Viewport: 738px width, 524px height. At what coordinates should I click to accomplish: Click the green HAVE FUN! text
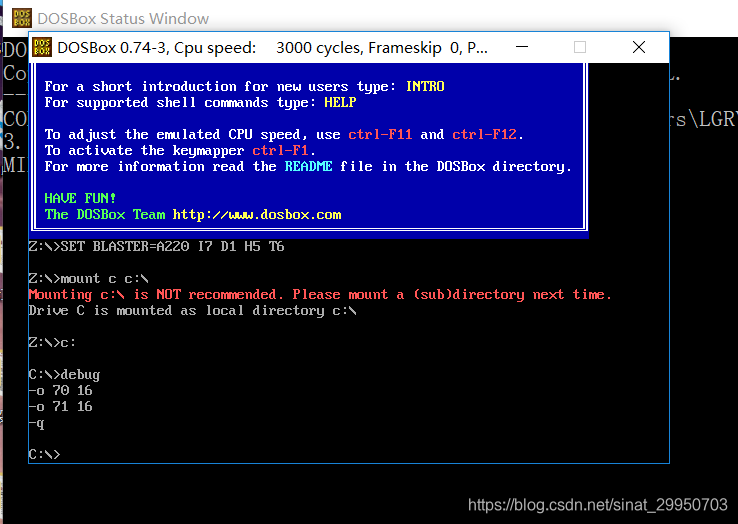pyautogui.click(x=80, y=198)
